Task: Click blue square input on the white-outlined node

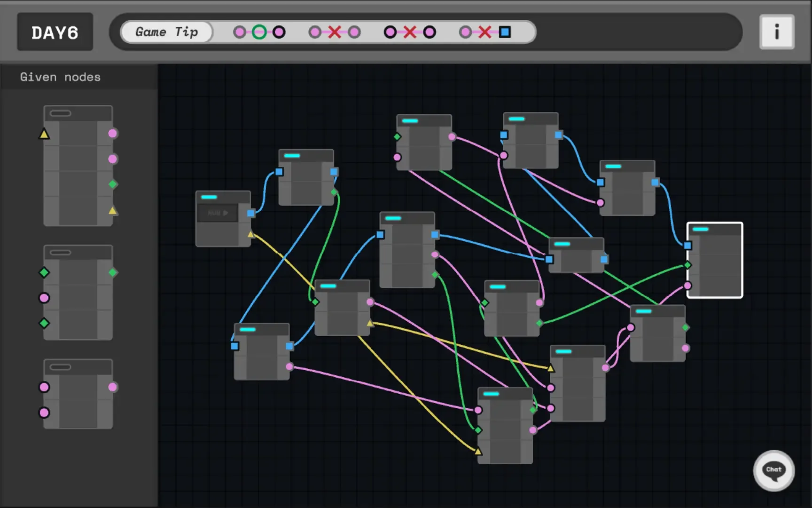Action: point(687,246)
